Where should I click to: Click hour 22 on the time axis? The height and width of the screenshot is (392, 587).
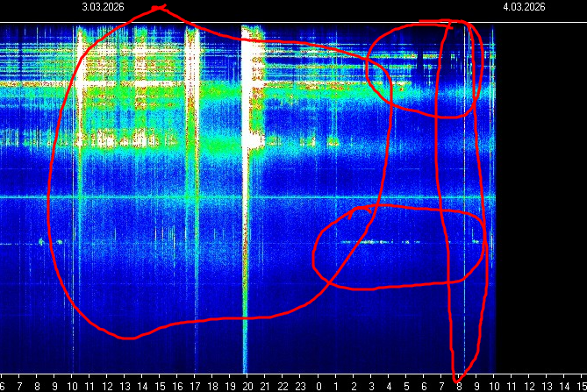[283, 385]
